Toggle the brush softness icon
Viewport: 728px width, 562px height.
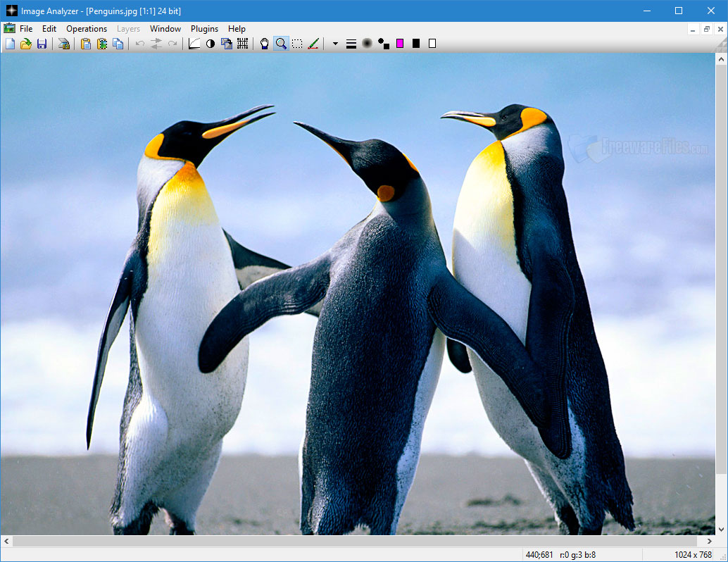[x=367, y=43]
